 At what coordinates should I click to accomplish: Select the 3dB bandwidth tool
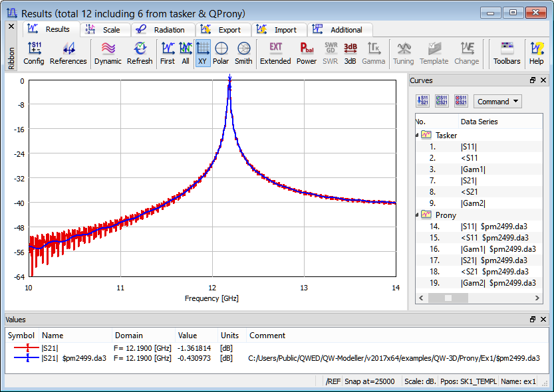pyautogui.click(x=350, y=53)
